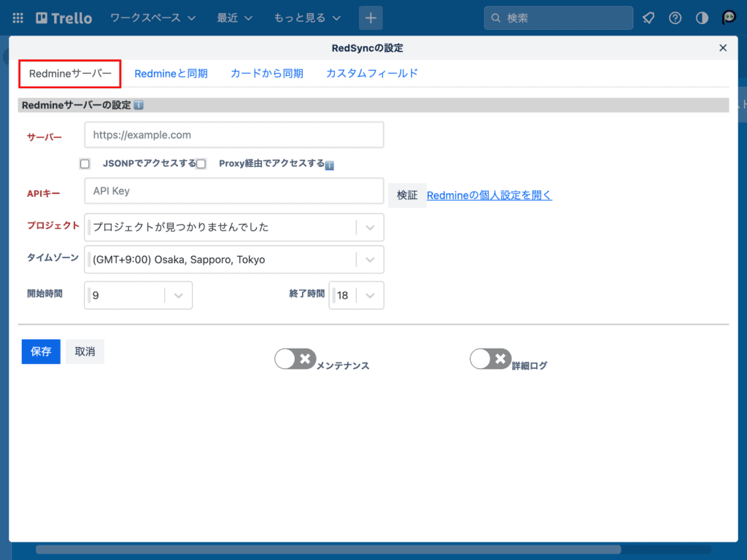Click the info icon next to Redmineサーバーの設定 heading

pos(139,104)
